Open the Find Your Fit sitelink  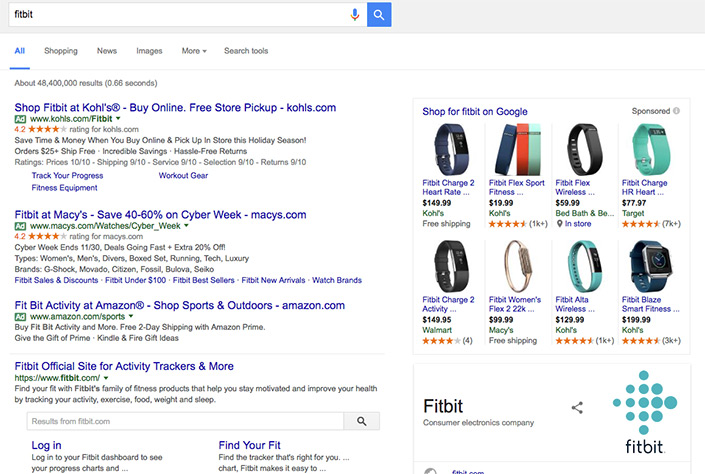[249, 445]
